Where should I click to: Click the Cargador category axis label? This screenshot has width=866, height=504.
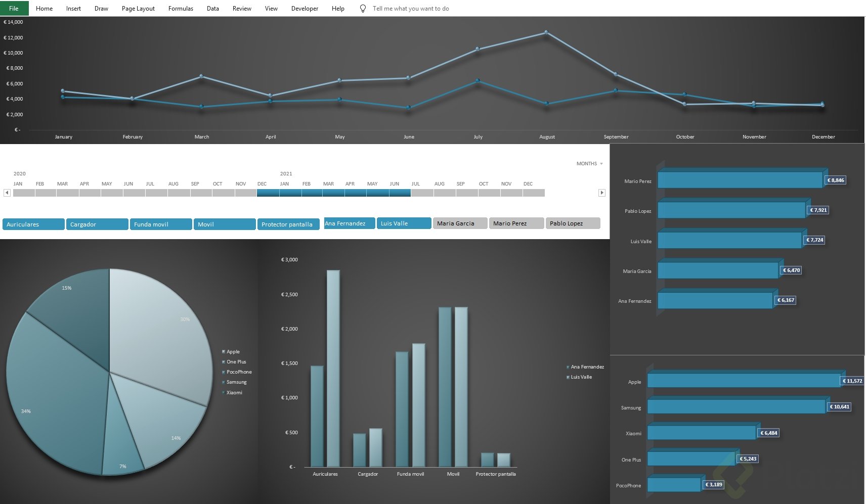point(368,474)
